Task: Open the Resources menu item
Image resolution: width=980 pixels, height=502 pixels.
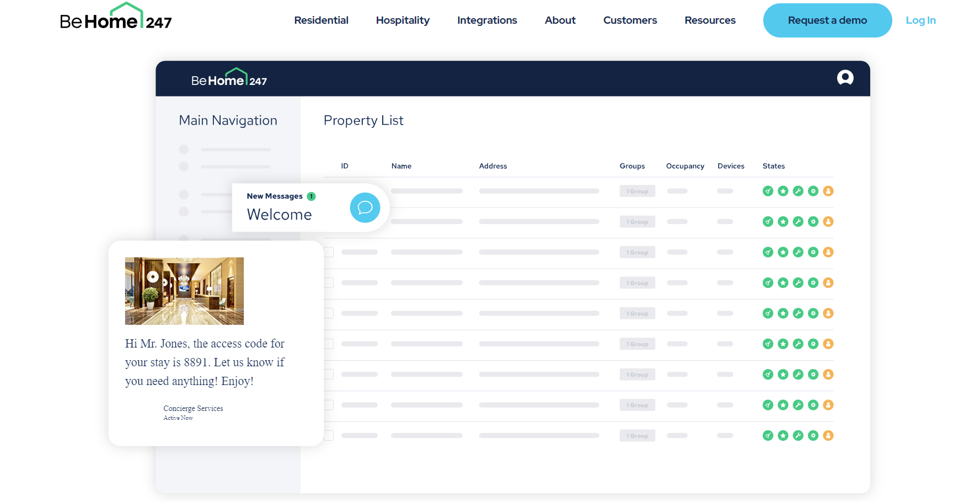Action: click(x=710, y=20)
